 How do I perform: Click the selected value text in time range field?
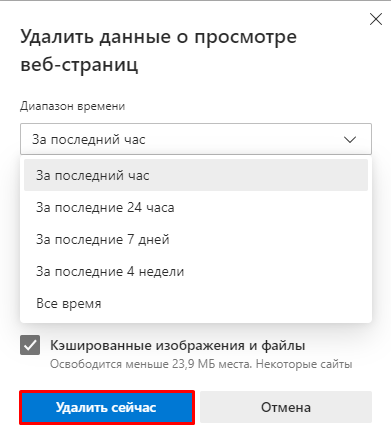[89, 139]
